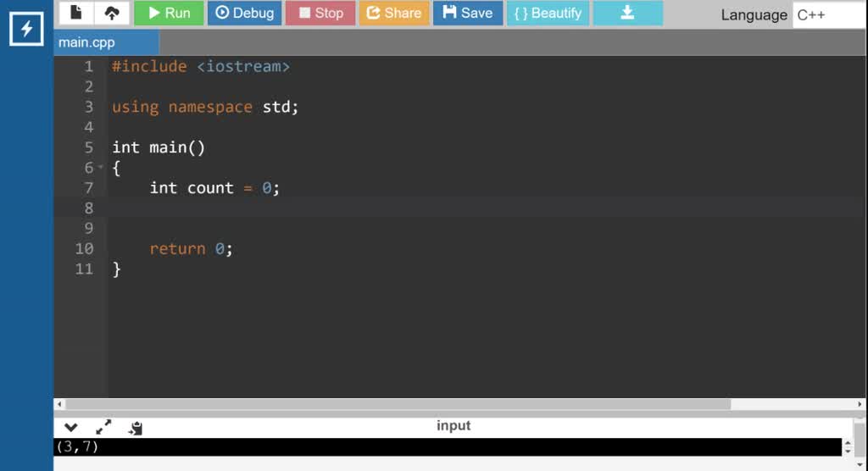Fold the main function at line 6
Viewport: 868px width, 471px height.
coord(101,168)
